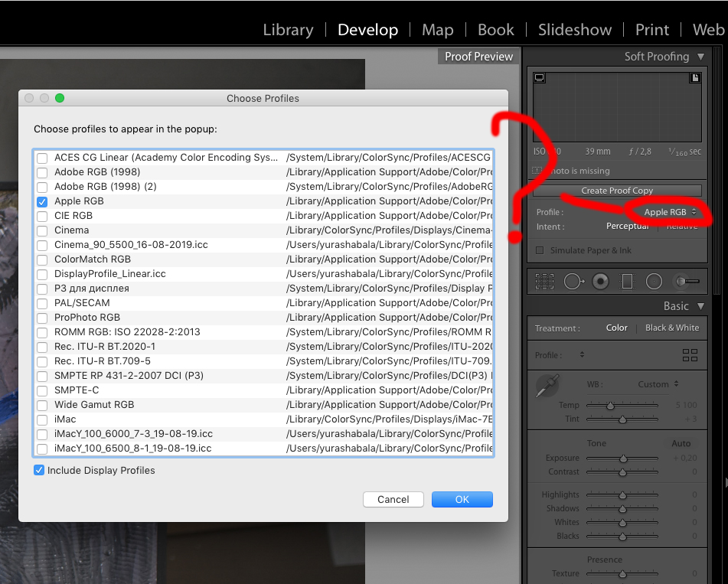Check the first Adobe RGB (1998) profile
This screenshot has height=584, width=728.
pyautogui.click(x=42, y=173)
